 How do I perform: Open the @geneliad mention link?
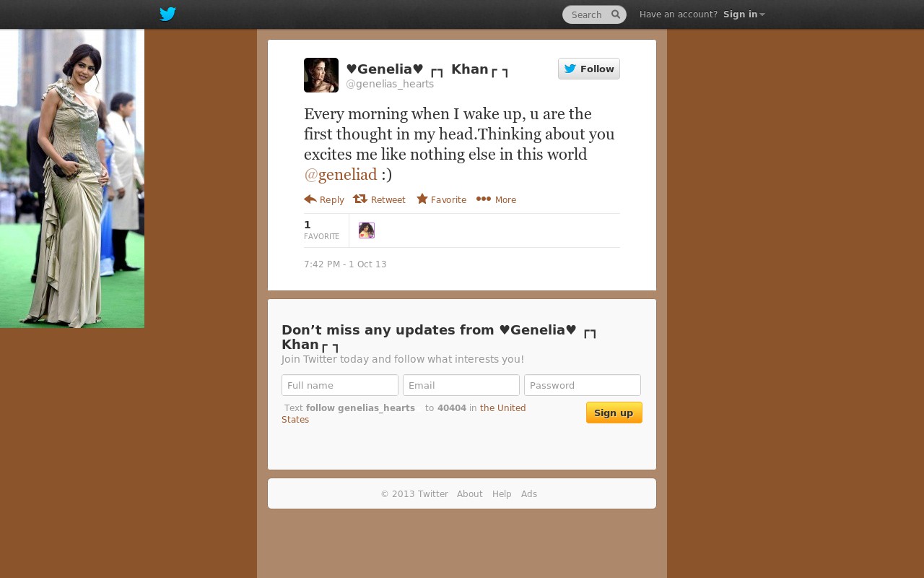coord(341,174)
